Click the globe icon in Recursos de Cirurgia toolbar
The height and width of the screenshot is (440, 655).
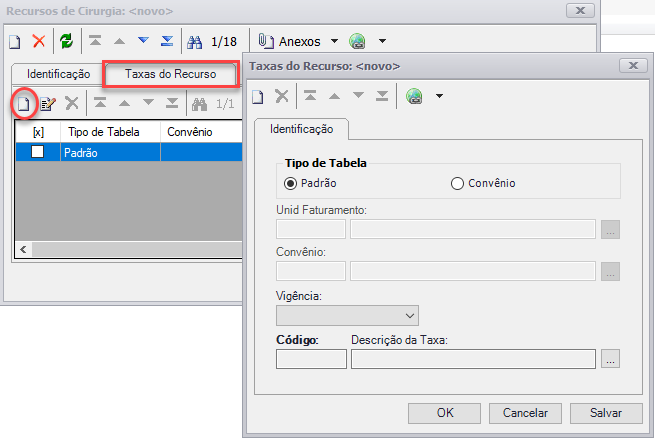[357, 41]
